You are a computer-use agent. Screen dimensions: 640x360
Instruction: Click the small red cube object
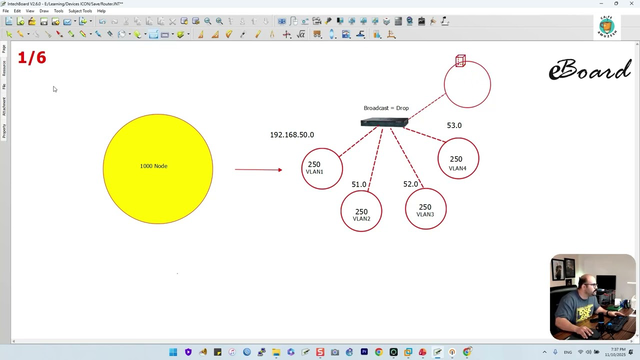[x=460, y=61]
